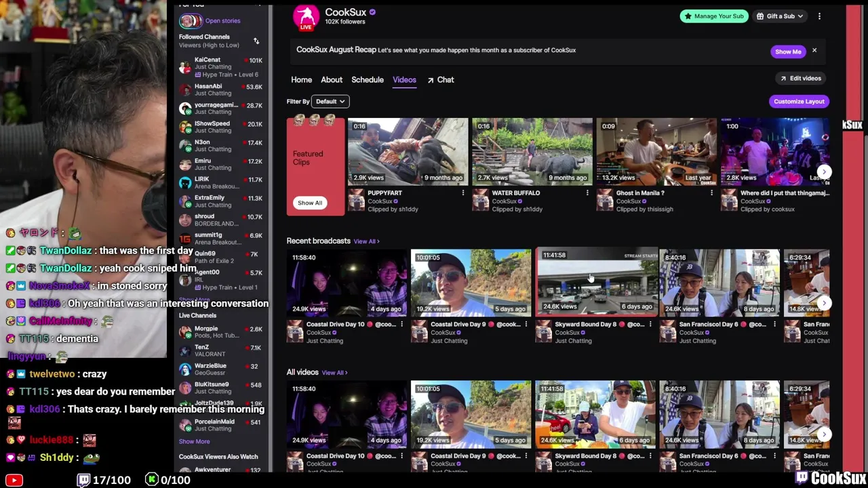The width and height of the screenshot is (868, 488).
Task: Open 'Where did I put that thingamaj...' clip title
Action: point(785,193)
